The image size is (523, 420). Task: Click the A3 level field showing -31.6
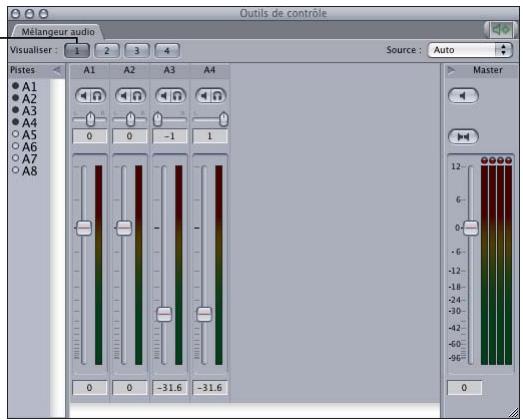(x=170, y=388)
